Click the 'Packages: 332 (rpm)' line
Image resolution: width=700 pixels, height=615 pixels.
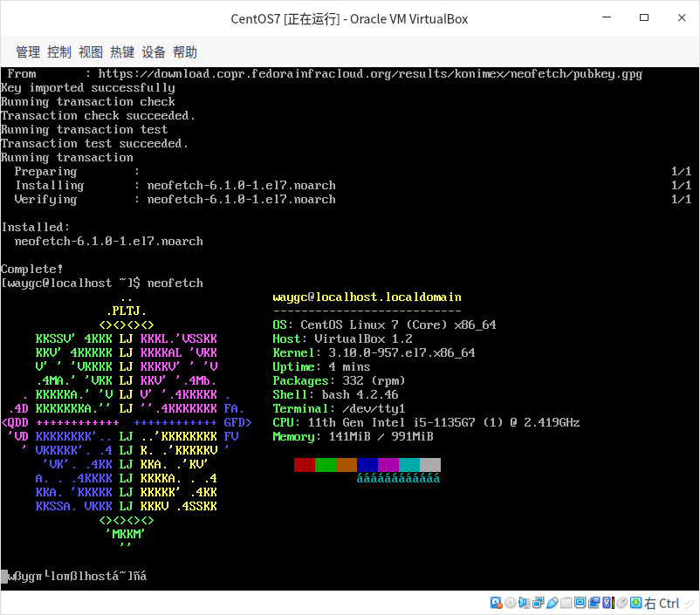coord(339,380)
